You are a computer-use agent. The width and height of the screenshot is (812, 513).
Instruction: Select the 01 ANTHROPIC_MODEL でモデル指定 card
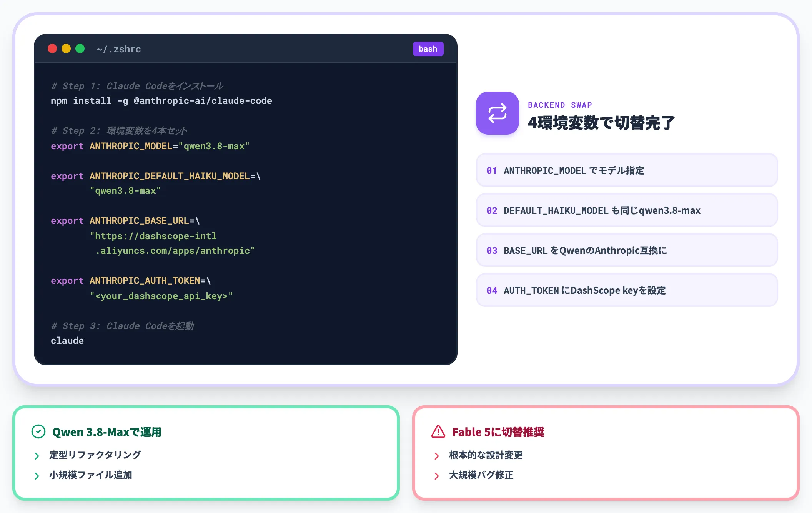coord(627,170)
